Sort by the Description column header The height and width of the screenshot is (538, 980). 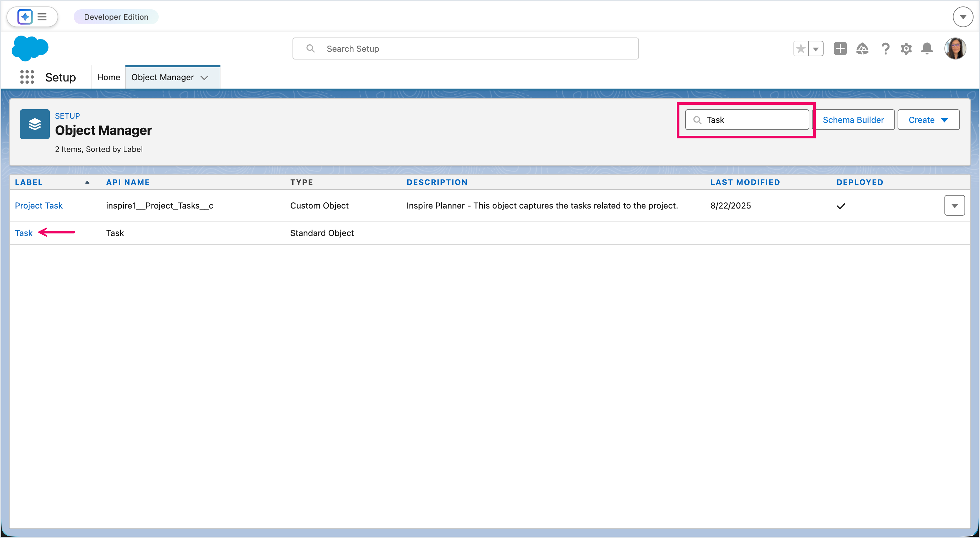point(437,182)
